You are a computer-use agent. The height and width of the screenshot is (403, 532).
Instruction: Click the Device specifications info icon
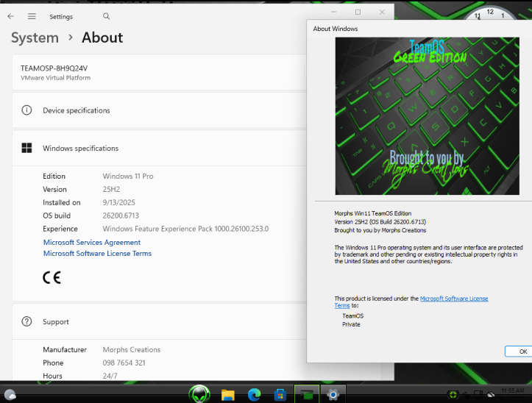(26, 110)
